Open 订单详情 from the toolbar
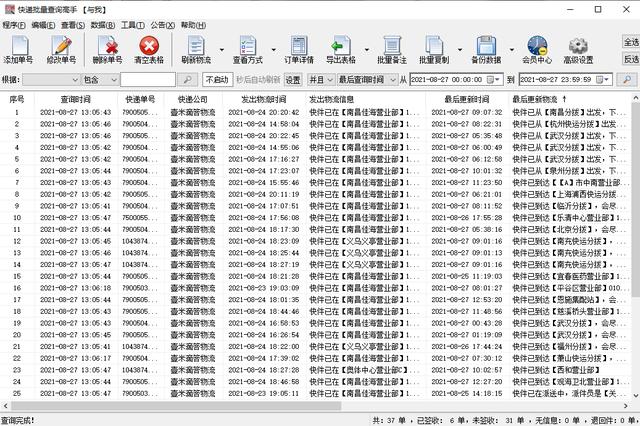Screen dimensions: 640x426 click(x=300, y=47)
